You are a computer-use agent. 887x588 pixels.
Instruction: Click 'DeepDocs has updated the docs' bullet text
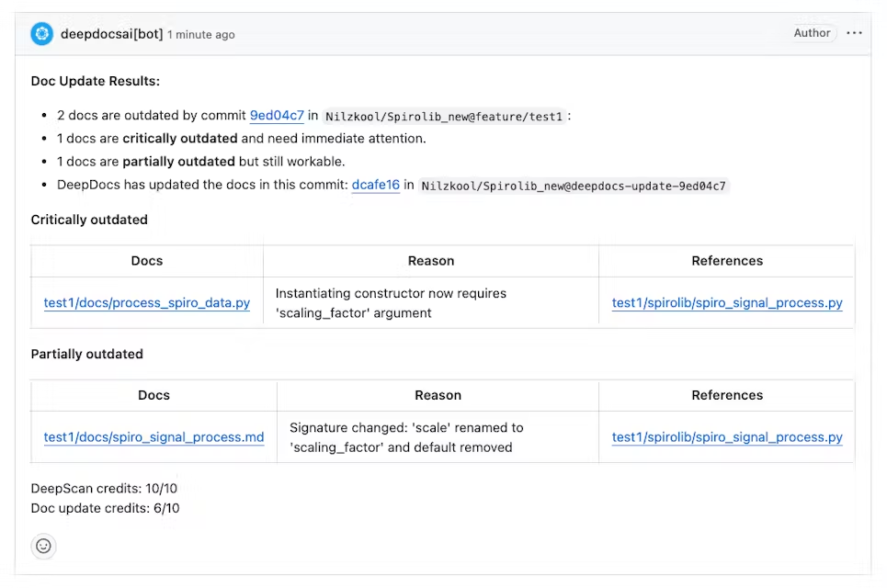[202, 185]
